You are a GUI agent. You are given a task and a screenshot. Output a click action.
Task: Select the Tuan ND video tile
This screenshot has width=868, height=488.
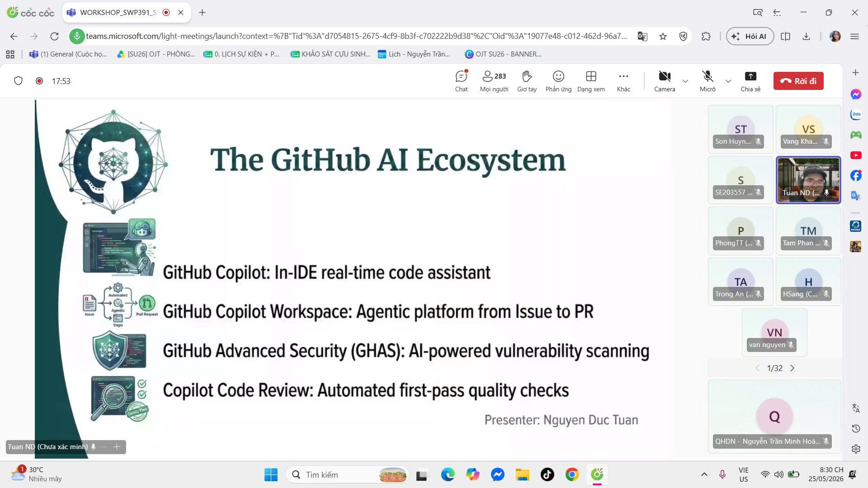click(808, 180)
